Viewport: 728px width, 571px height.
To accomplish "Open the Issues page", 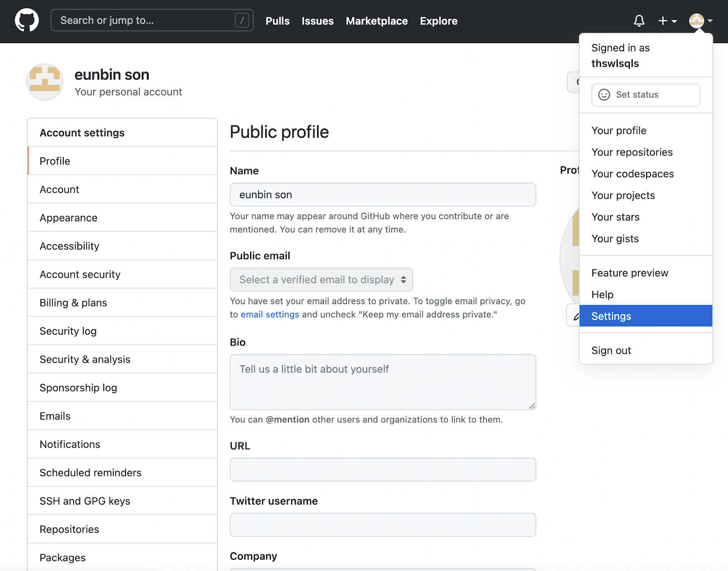I will (x=318, y=21).
